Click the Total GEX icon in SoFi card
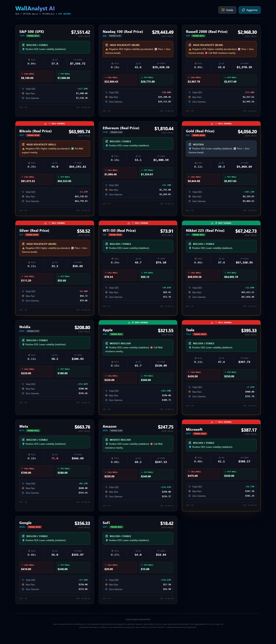The width and height of the screenshot is (276, 644). pyautogui.click(x=106, y=580)
